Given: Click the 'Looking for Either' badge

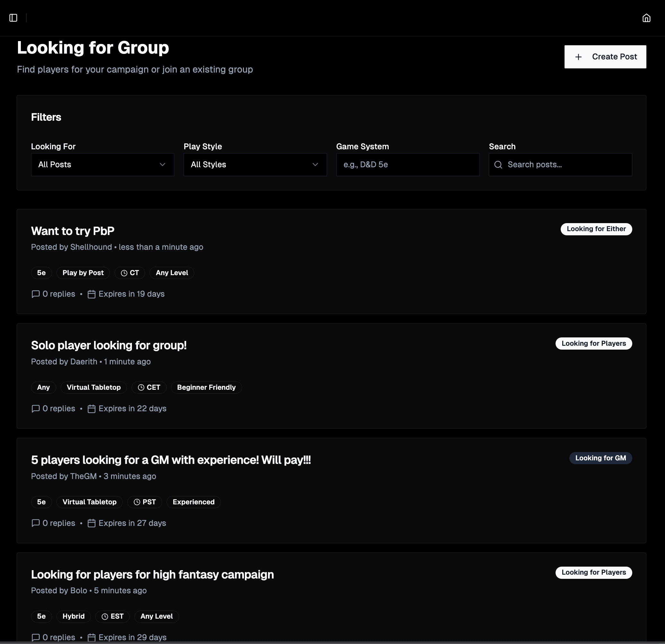Looking at the screenshot, I should 596,229.
